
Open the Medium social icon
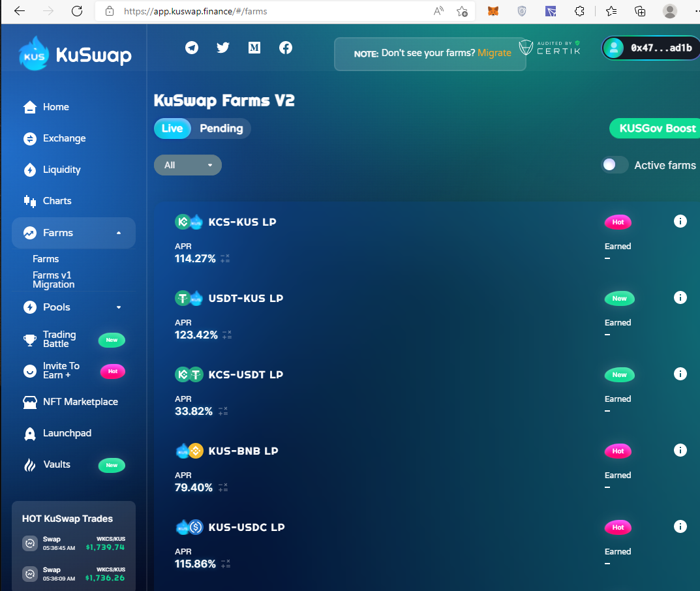(254, 48)
